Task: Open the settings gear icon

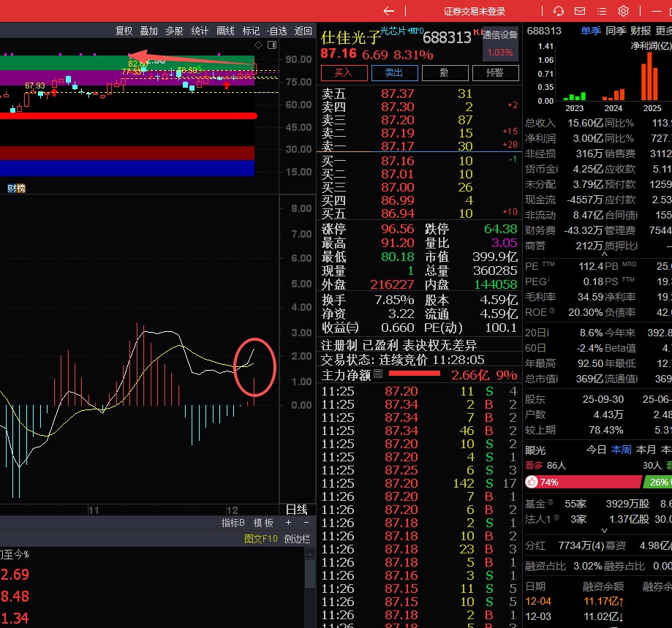Action: coord(623,11)
